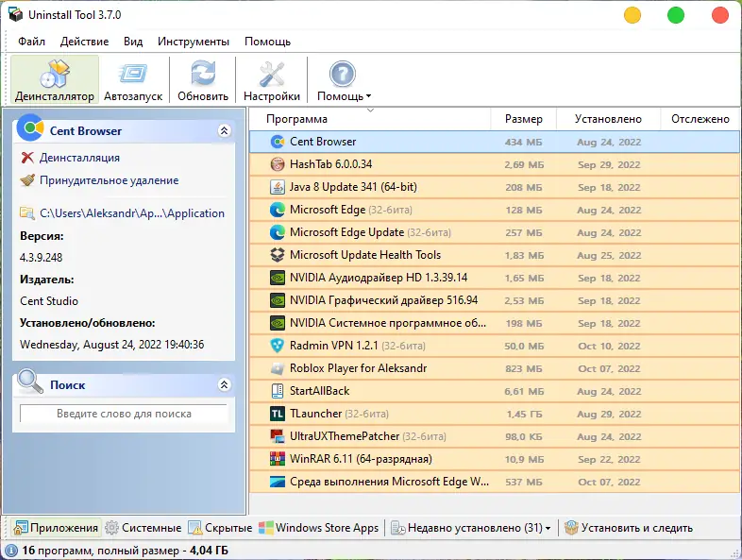
Task: Sort by the Установлено column header
Action: (x=608, y=119)
